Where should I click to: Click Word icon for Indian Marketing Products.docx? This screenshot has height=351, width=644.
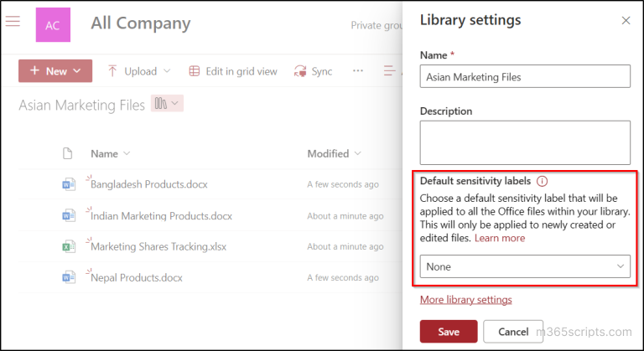pos(69,215)
